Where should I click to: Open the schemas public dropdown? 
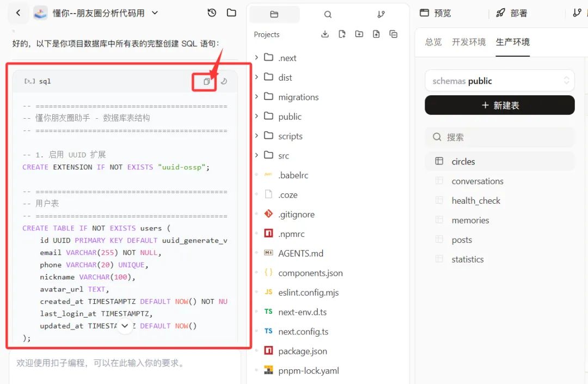499,81
